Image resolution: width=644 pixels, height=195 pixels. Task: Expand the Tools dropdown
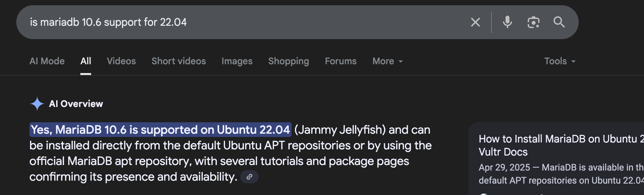click(560, 61)
